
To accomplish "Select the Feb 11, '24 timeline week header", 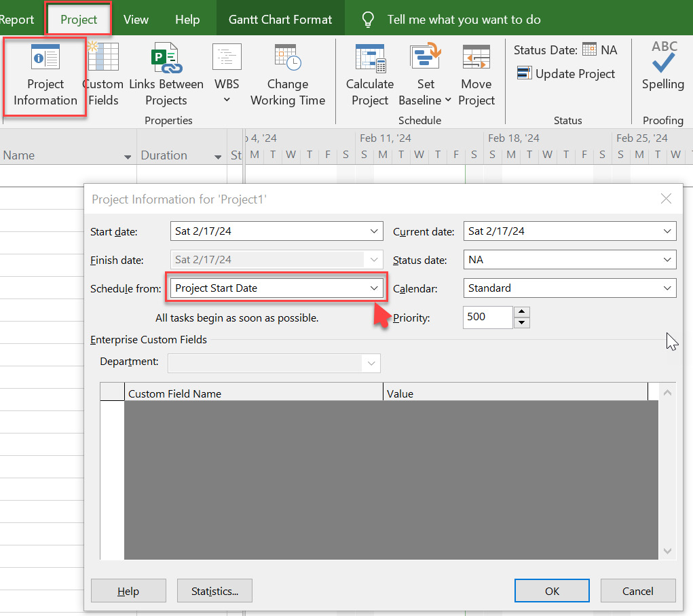I will pyautogui.click(x=419, y=138).
